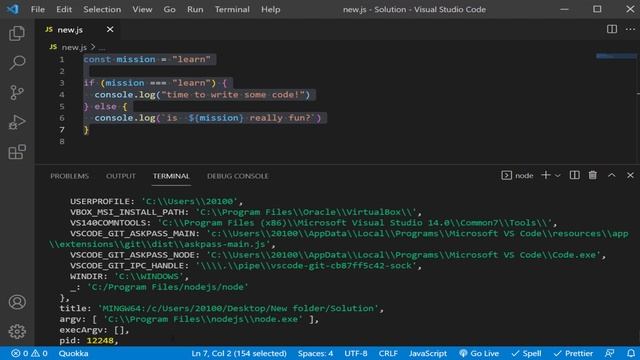Maximize the panel with the up chevron

(x=611, y=175)
